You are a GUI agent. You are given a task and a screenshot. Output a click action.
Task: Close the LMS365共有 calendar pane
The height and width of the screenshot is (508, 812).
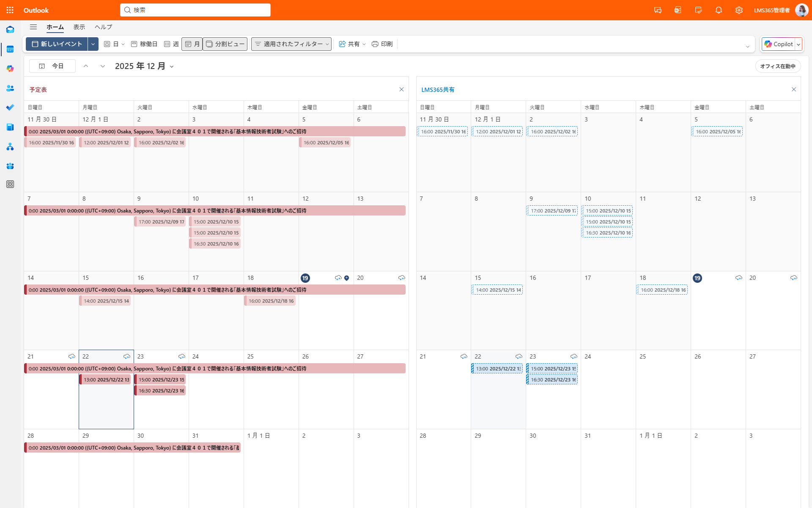coord(794,89)
